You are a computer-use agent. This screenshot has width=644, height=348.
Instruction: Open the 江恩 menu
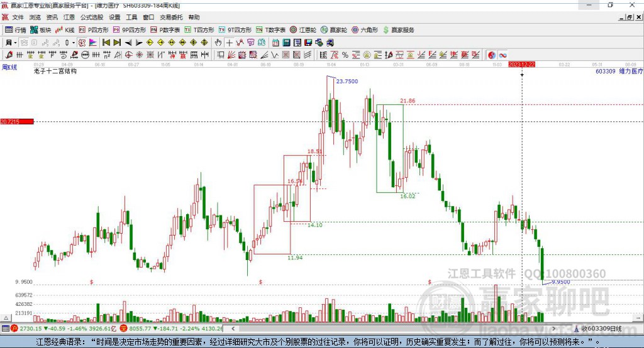[x=69, y=17]
